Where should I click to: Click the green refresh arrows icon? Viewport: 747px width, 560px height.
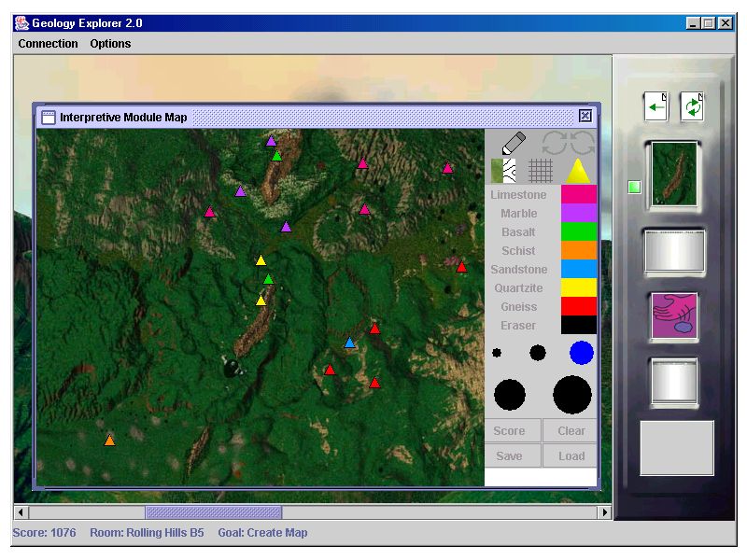click(x=692, y=106)
